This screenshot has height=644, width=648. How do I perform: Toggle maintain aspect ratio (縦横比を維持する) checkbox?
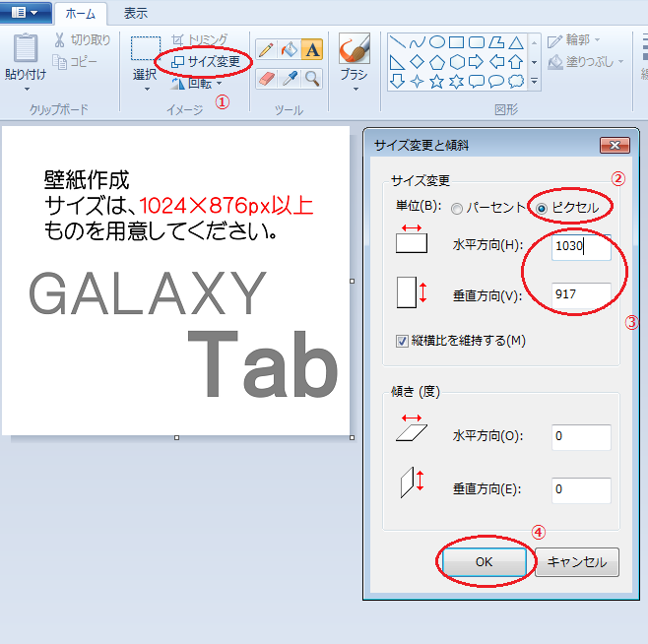pyautogui.click(x=402, y=341)
